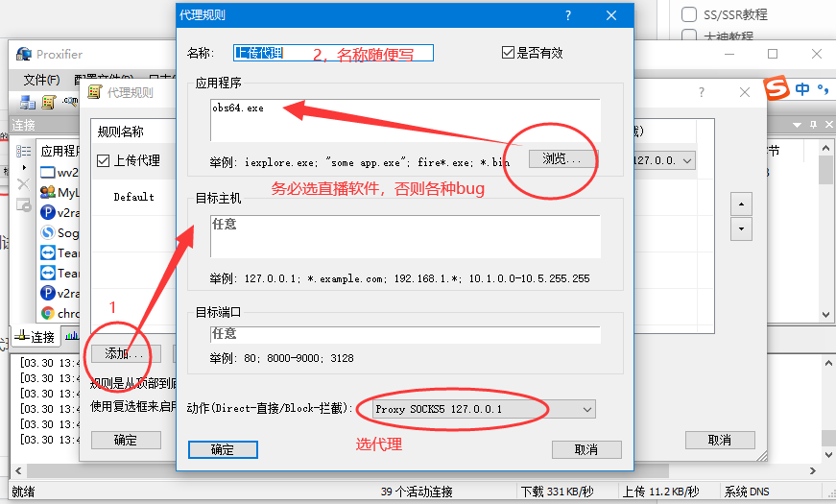Click the help question mark in front dialog
836x504 pixels.
[x=568, y=15]
